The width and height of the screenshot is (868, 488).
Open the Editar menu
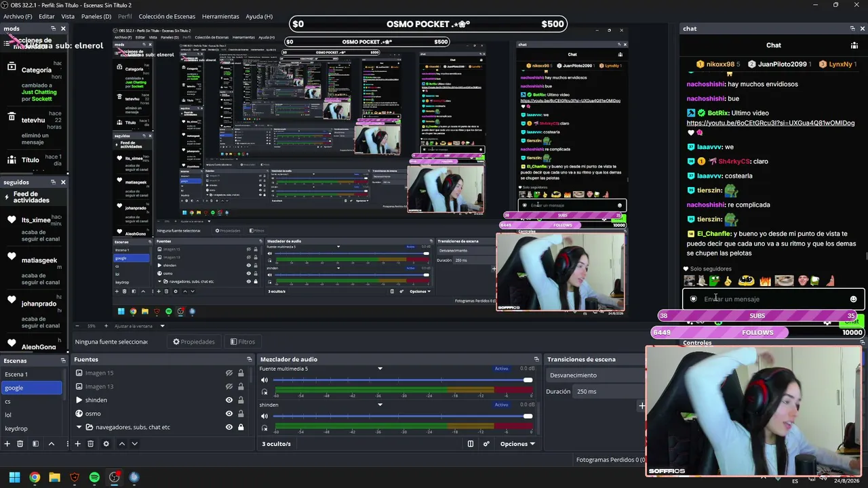pos(47,16)
